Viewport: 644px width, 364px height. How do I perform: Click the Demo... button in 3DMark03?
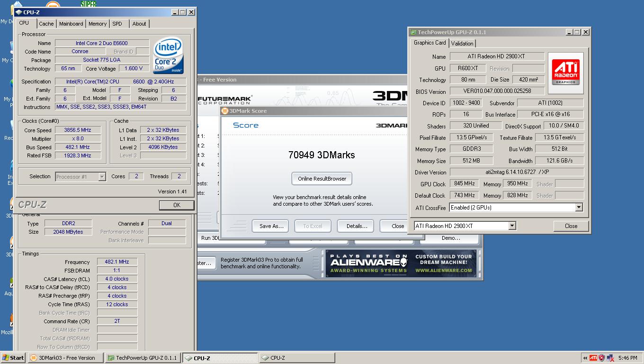click(451, 238)
